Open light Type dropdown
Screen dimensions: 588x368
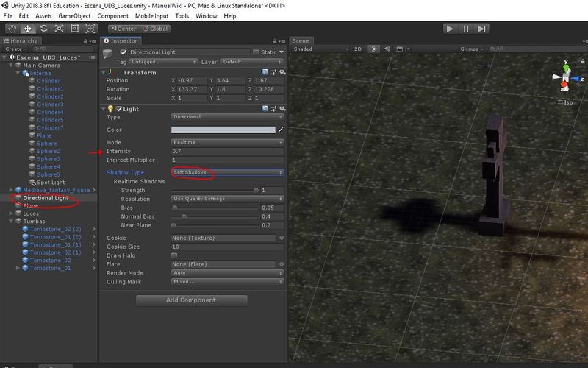(x=227, y=117)
